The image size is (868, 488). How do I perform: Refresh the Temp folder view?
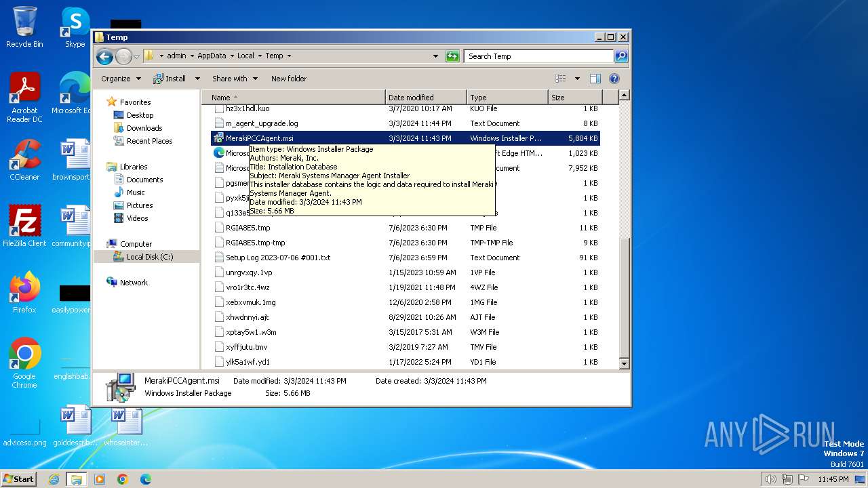(452, 56)
